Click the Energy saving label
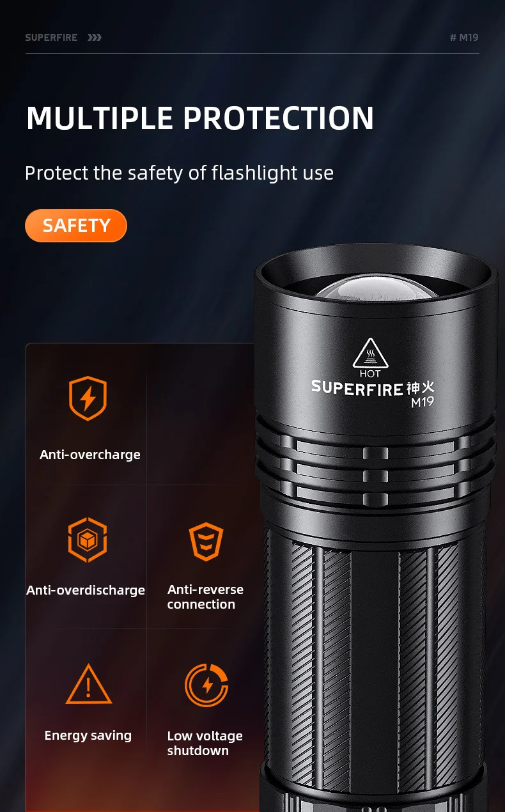This screenshot has width=505, height=812. 88,735
